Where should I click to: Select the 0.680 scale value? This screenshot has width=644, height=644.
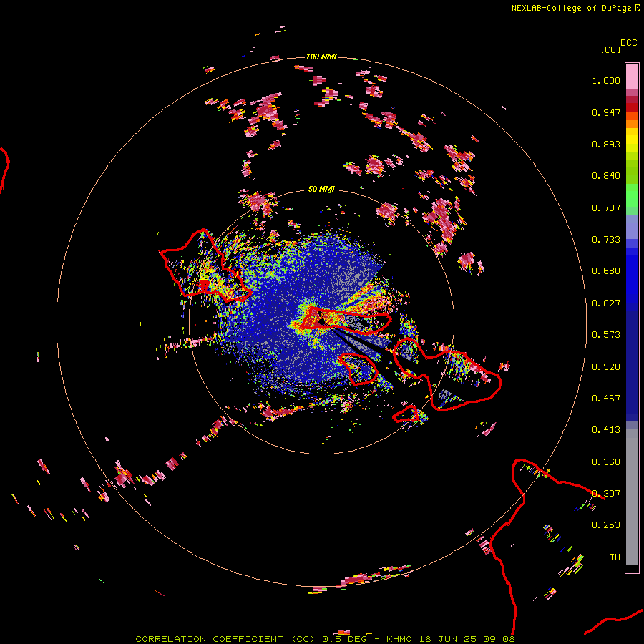[x=606, y=271]
